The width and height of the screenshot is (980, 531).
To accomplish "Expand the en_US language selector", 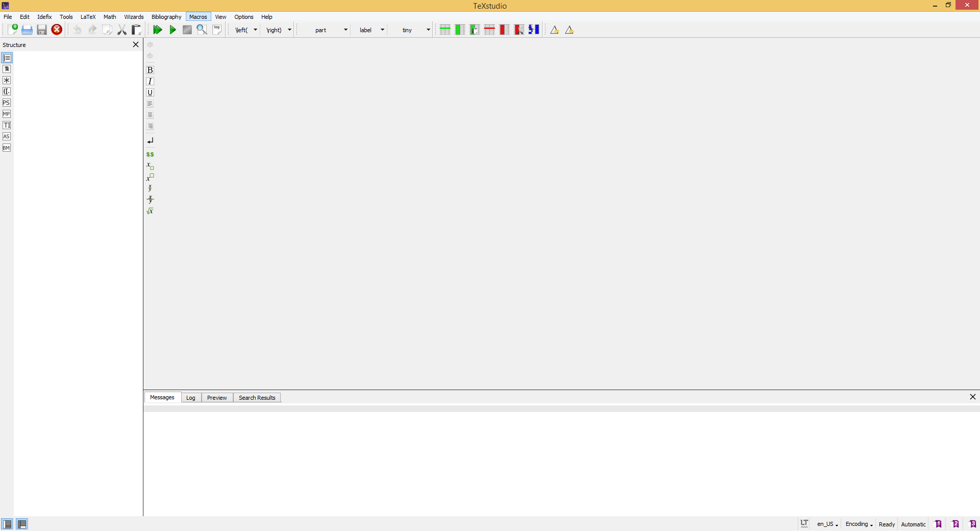I will pyautogui.click(x=826, y=524).
